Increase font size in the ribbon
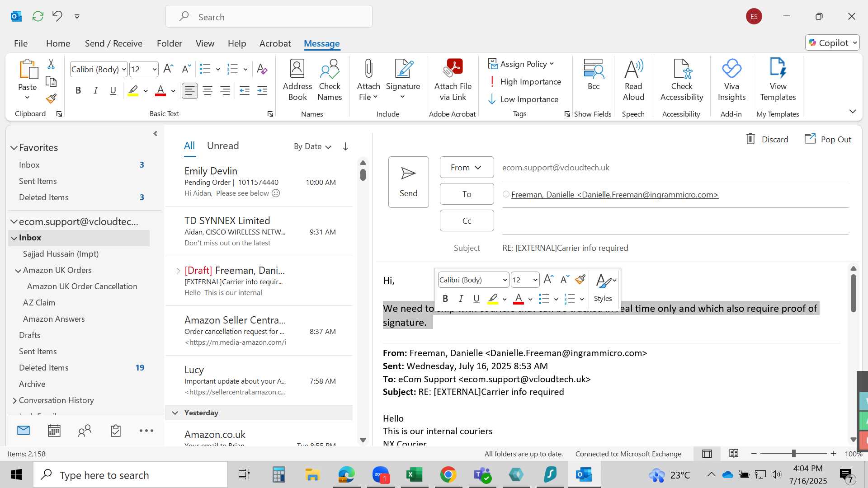The height and width of the screenshot is (488, 868). coord(168,69)
